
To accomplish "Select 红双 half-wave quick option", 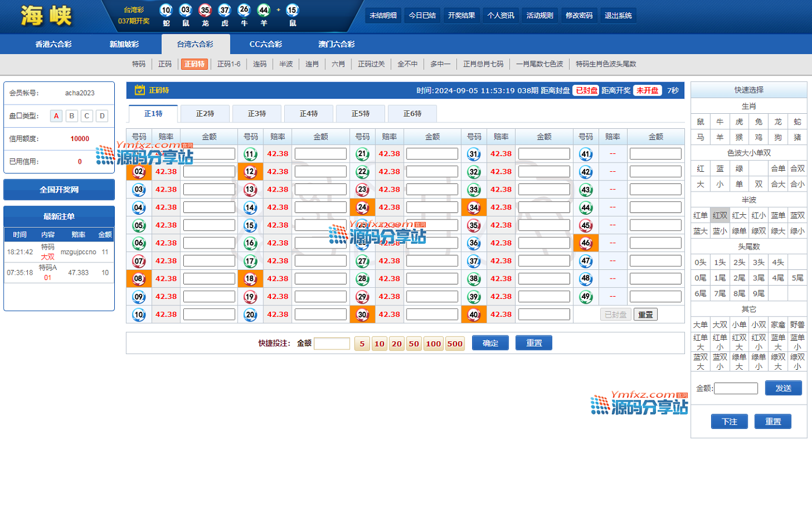I will [720, 215].
